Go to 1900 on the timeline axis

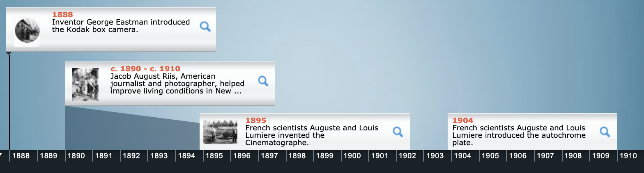352,156
